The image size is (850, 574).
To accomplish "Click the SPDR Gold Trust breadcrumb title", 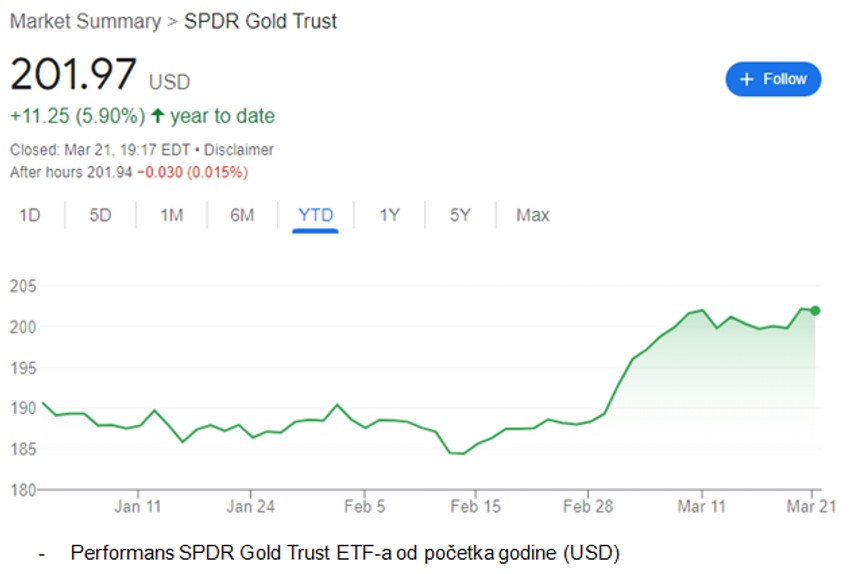I will point(260,21).
